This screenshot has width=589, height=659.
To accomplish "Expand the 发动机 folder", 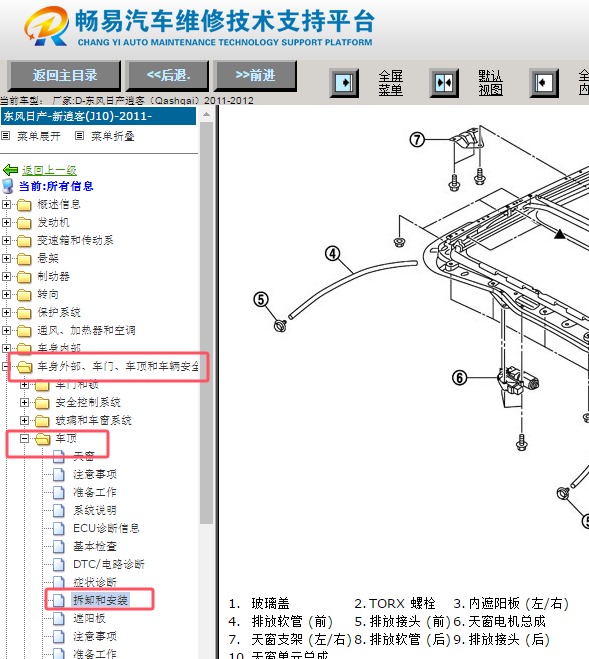I will point(6,222).
